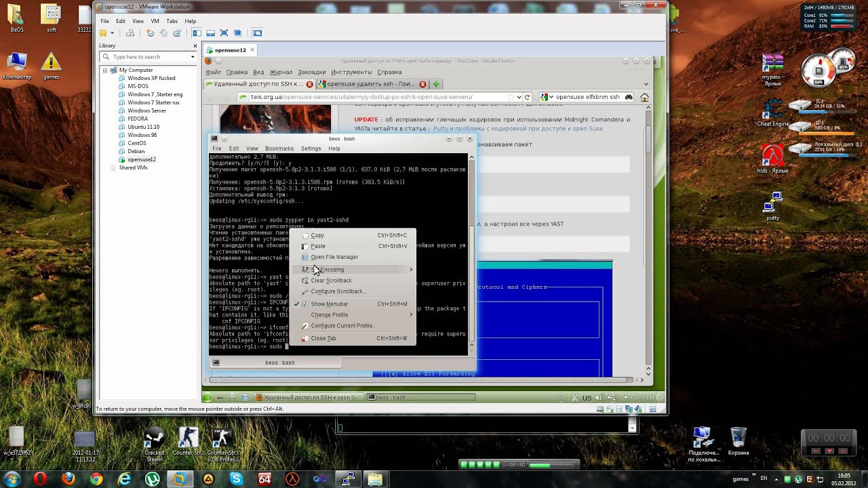This screenshot has height=488, width=868.
Task: Close the opensuse12 VM tab
Action: point(252,49)
